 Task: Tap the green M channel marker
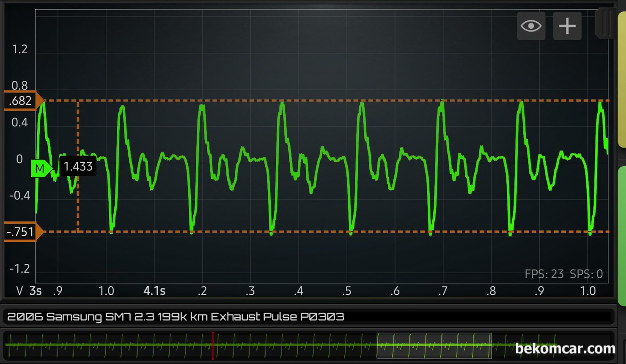click(x=41, y=169)
